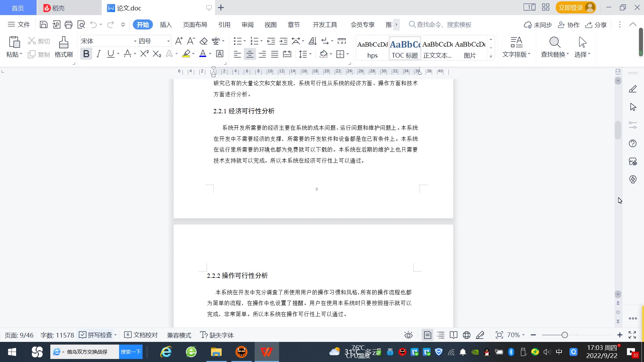Toggle fullscreen display icon
The height and width of the screenshot is (362, 644).
[632, 335]
